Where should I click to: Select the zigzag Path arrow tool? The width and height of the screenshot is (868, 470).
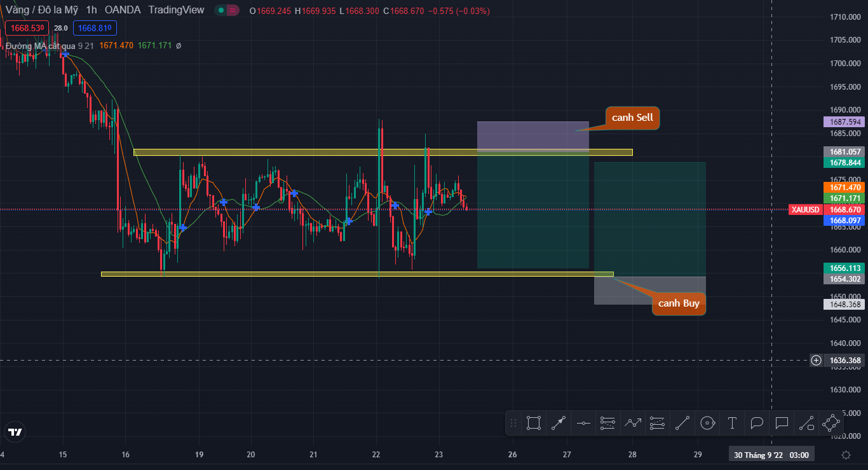coord(633,423)
